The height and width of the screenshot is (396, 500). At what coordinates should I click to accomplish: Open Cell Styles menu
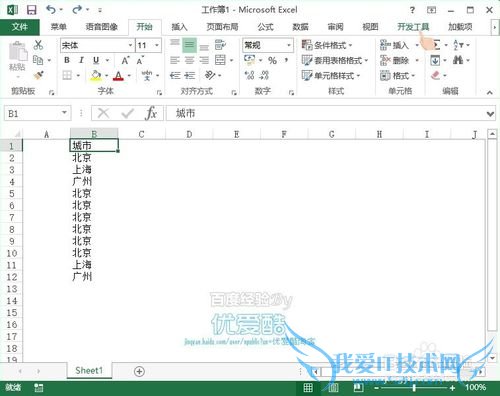[331, 76]
